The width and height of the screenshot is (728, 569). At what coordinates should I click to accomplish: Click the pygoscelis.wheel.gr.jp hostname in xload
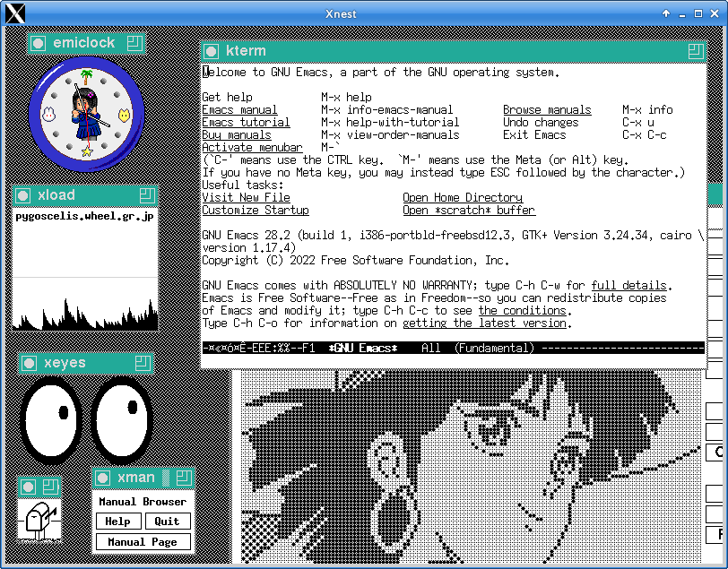(84, 217)
